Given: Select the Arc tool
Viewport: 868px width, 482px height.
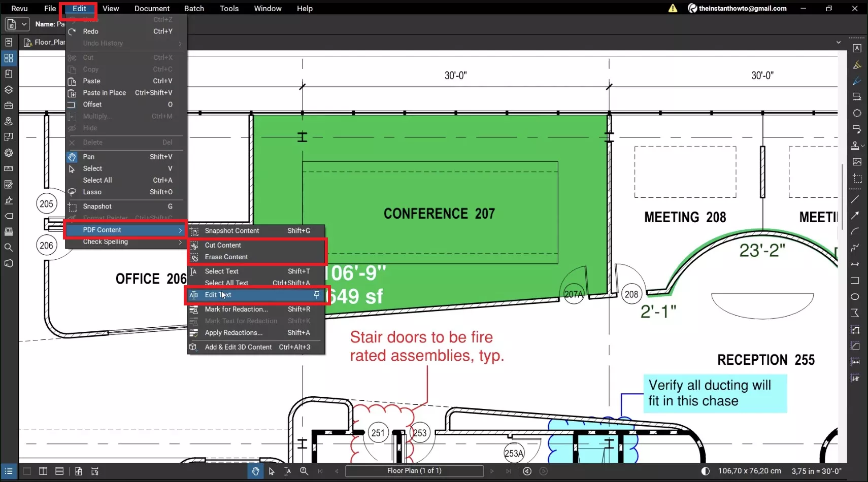Looking at the screenshot, I should pyautogui.click(x=855, y=232).
